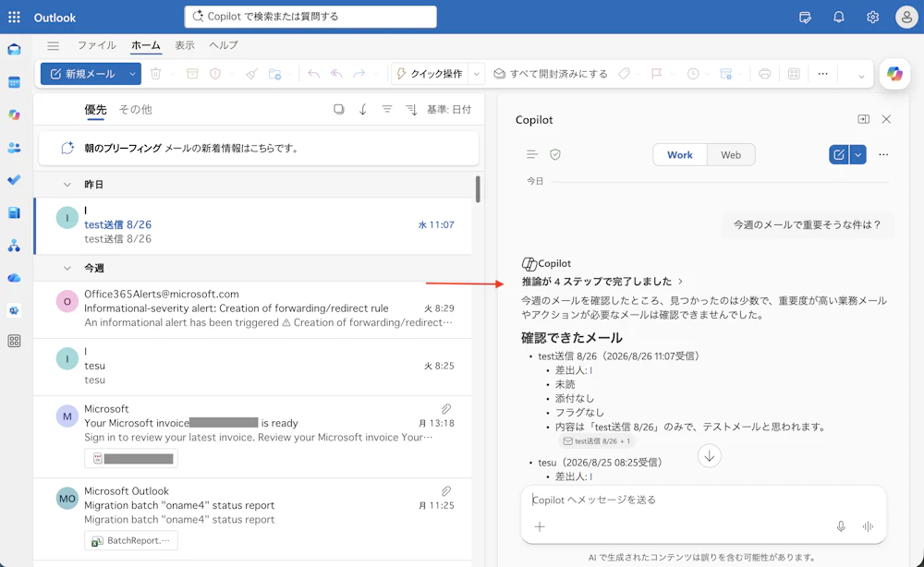
Task: Open People contacts in the sidebar
Action: [14, 147]
